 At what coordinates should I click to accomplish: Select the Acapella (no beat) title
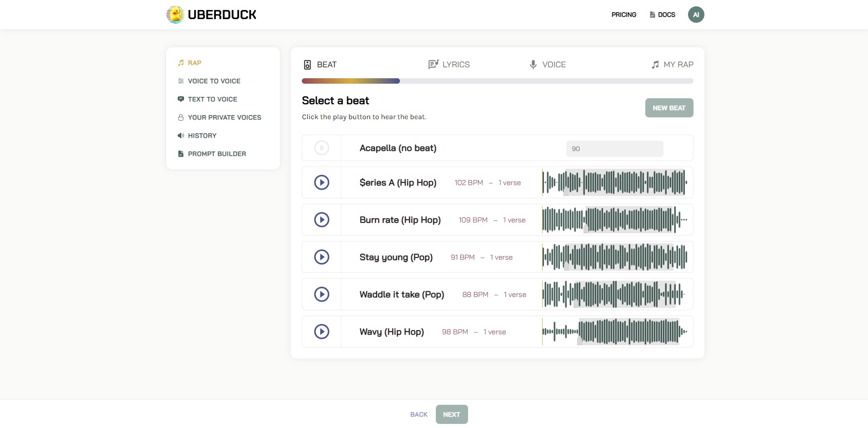click(398, 148)
